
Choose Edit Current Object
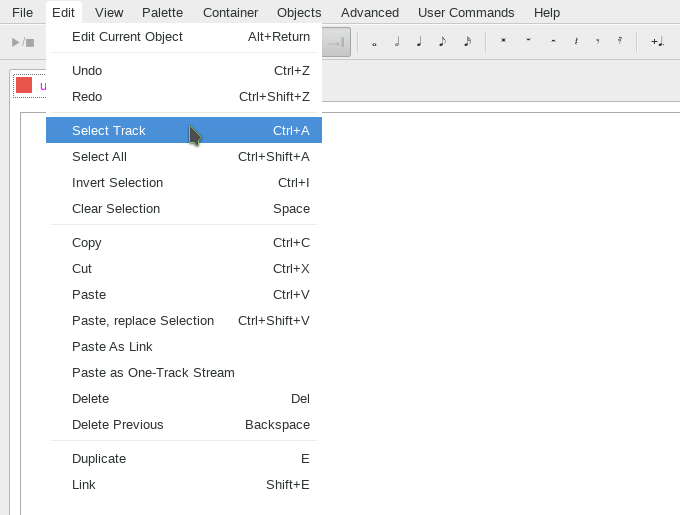coord(184,37)
